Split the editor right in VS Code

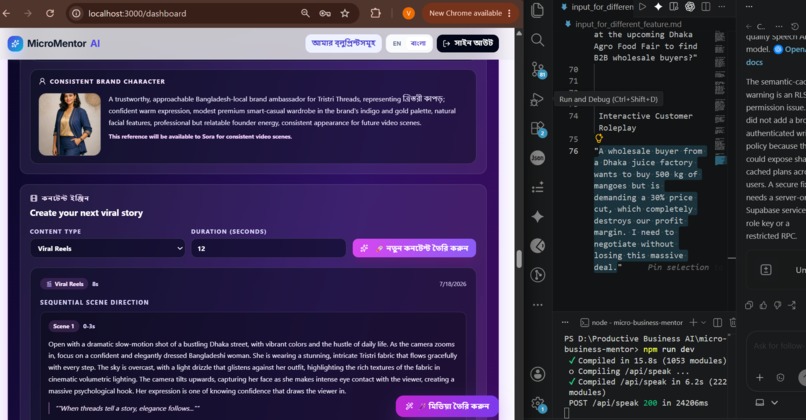click(x=706, y=7)
